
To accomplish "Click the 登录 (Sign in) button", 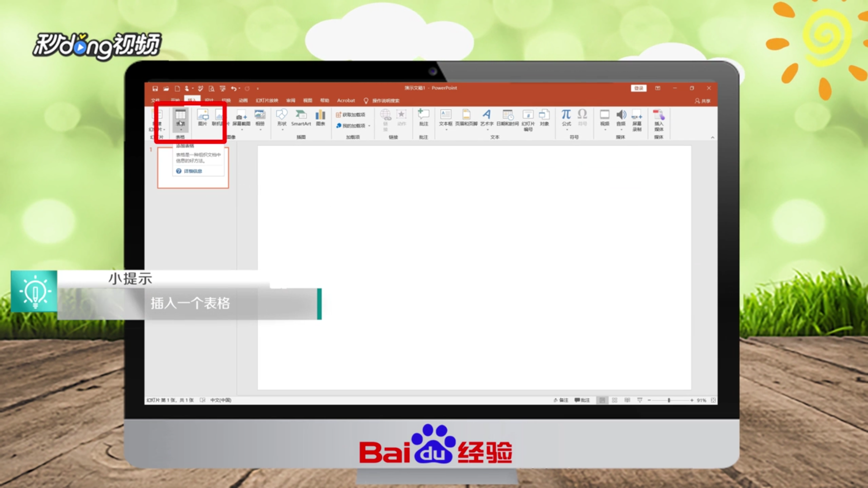I will (x=639, y=88).
